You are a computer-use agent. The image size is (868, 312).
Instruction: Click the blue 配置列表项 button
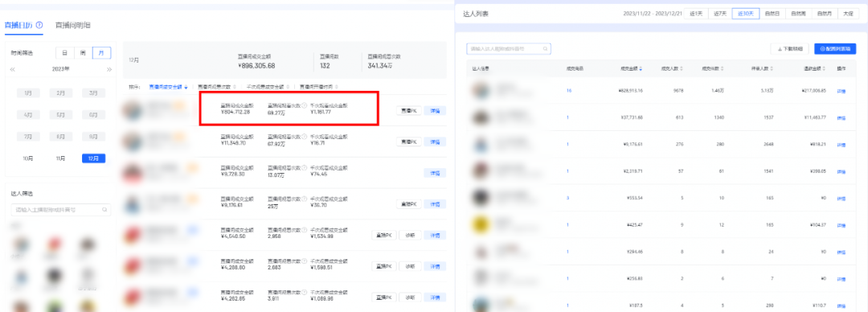[835, 49]
